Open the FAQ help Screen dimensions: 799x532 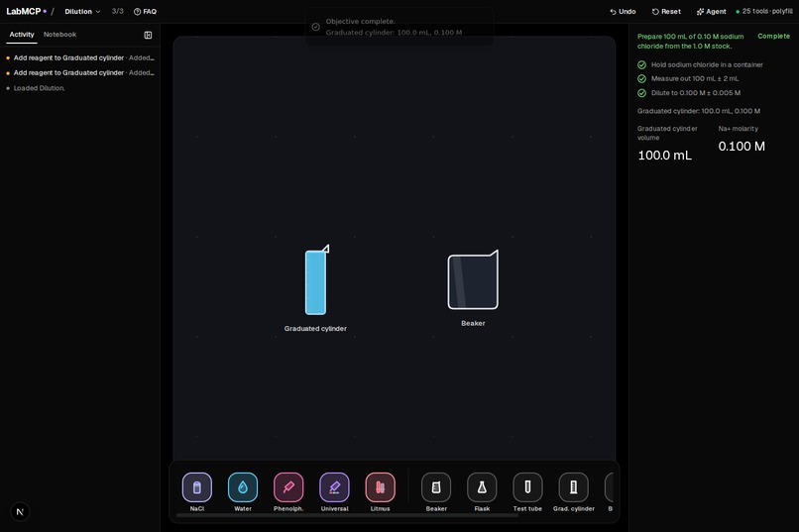point(145,11)
